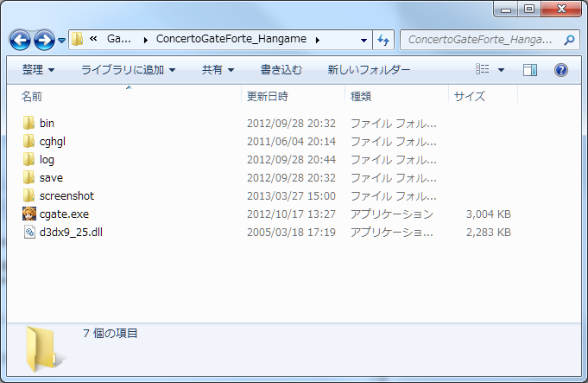The width and height of the screenshot is (588, 383).
Task: Restore down the Explorer window
Action: click(x=529, y=9)
